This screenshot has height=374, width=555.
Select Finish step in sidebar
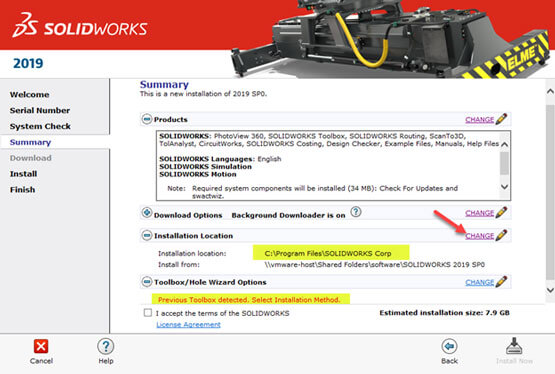tap(22, 190)
